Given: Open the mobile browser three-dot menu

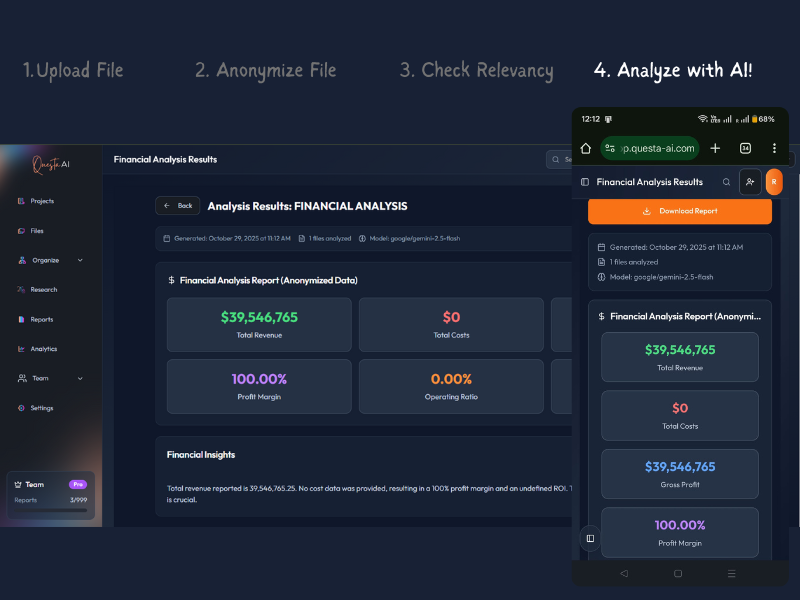Looking at the screenshot, I should pos(774,148).
